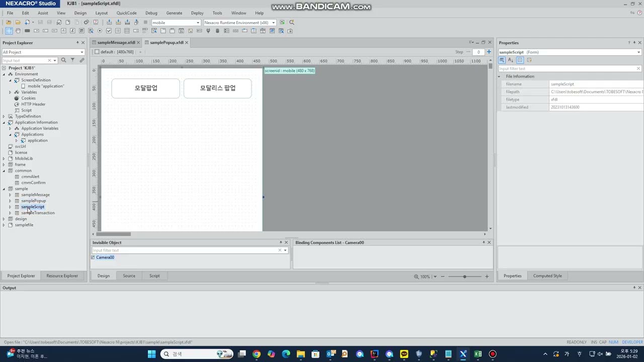Viewport: 644px width, 362px height.
Task: Click the Project Explorer filter funnel icon
Action: tap(72, 60)
